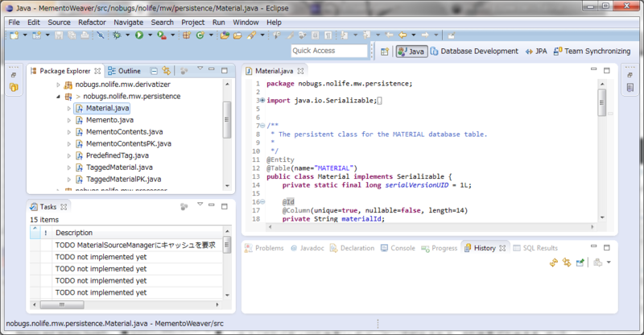Screen dimensions: 644x335
Task: Toggle the Pin this History view icon
Action: click(580, 263)
